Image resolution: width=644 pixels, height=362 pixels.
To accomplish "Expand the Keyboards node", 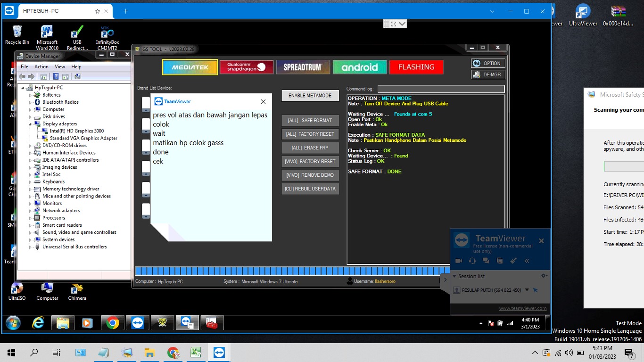I will click(x=30, y=181).
